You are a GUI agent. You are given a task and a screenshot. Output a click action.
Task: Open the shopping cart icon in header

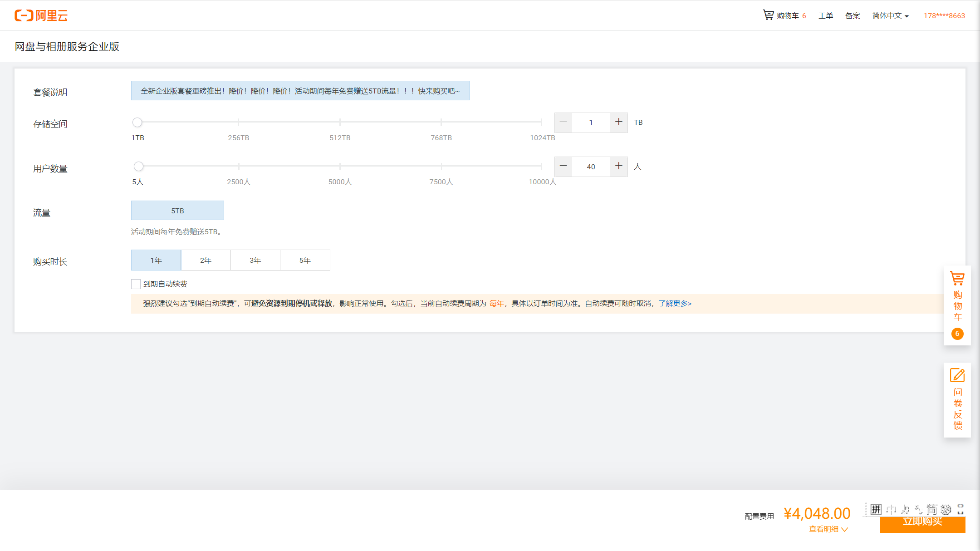click(x=768, y=15)
